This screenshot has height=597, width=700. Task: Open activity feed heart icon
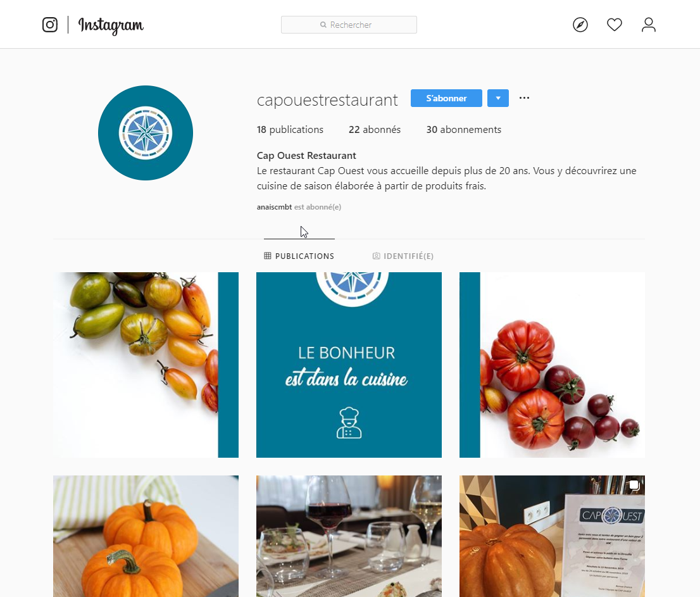pyautogui.click(x=615, y=25)
